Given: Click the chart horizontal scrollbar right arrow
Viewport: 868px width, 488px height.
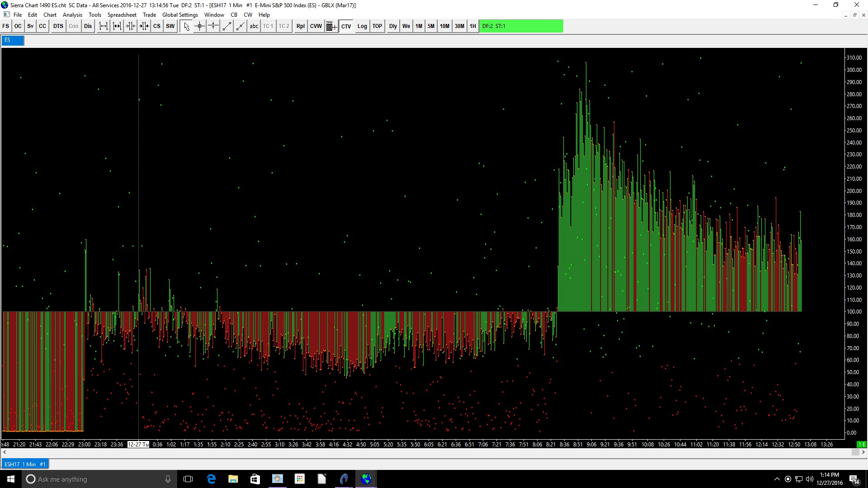Looking at the screenshot, I should tap(864, 452).
